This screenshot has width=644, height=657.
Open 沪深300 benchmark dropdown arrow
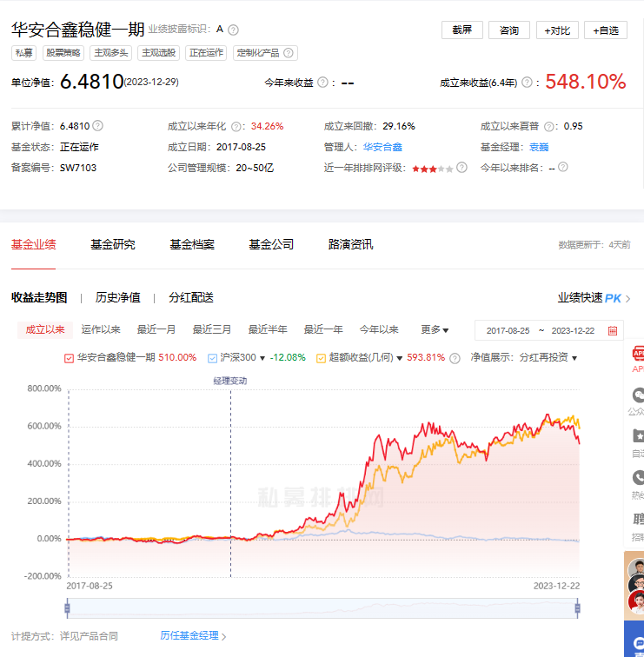(262, 358)
